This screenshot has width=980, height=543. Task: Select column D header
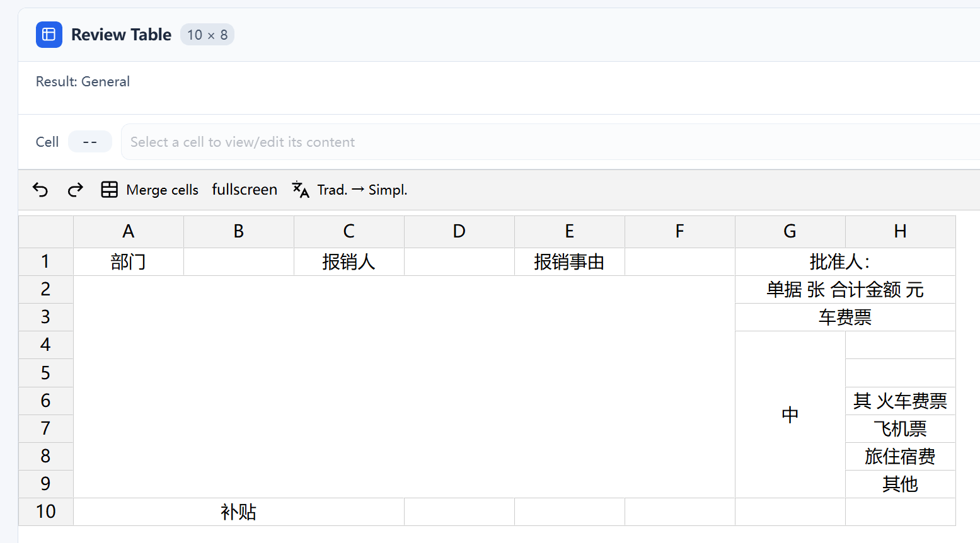coord(459,232)
